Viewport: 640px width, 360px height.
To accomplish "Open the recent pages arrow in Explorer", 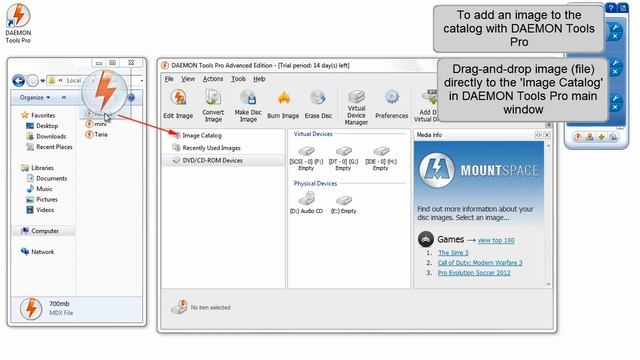I will (x=42, y=81).
